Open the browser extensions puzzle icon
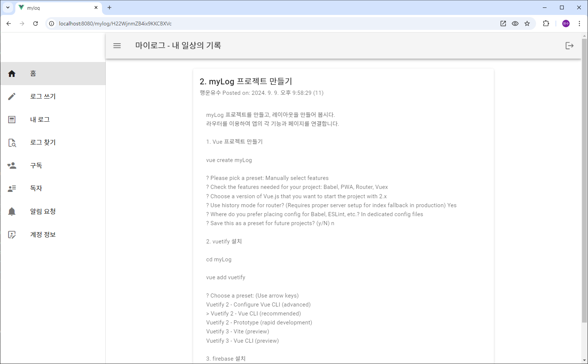The width and height of the screenshot is (588, 364). click(x=546, y=24)
